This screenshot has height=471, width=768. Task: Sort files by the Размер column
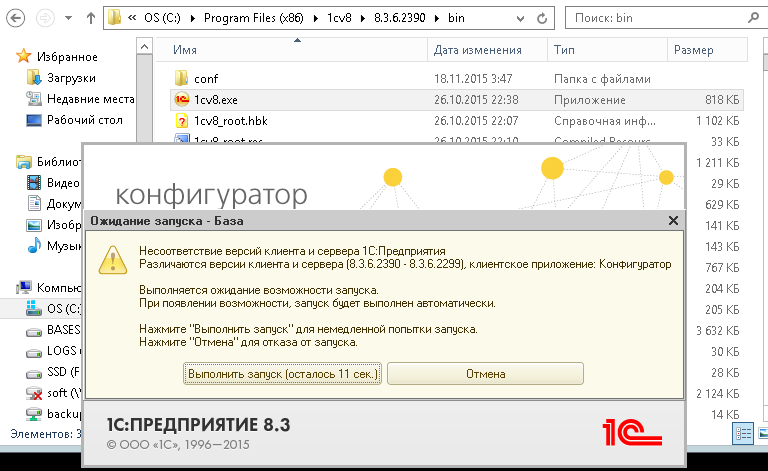[x=694, y=50]
